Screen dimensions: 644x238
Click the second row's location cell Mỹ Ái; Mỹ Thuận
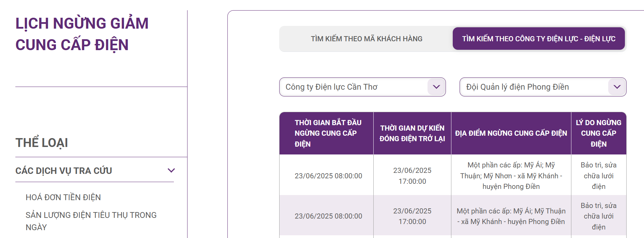pos(511,216)
